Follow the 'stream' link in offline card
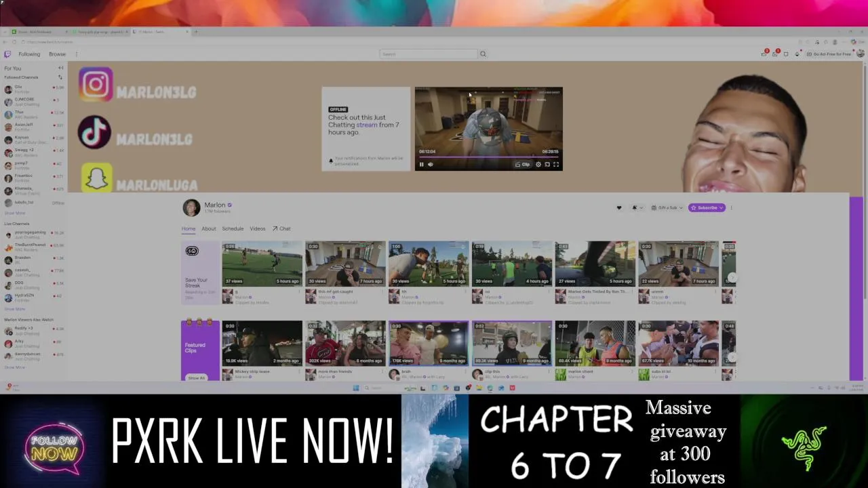This screenshot has height=488, width=868. pos(367,125)
